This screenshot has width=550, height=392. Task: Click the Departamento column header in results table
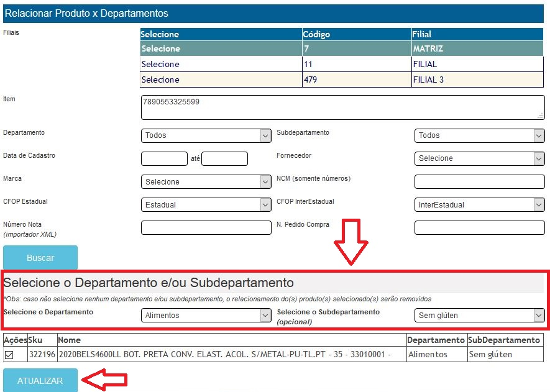click(437, 340)
